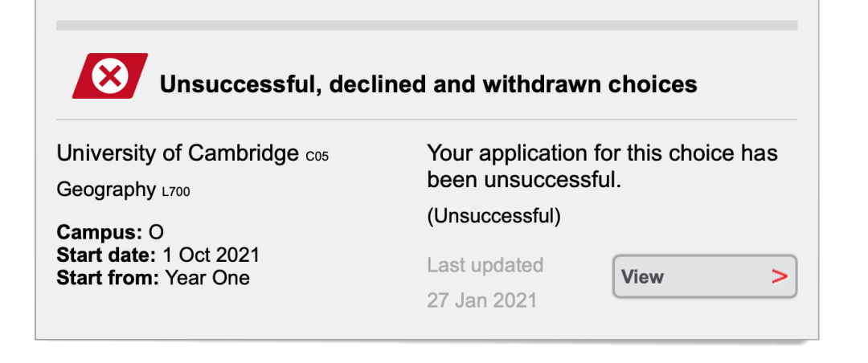Click the Geography course title
This screenshot has height=363, width=868.
[106, 190]
